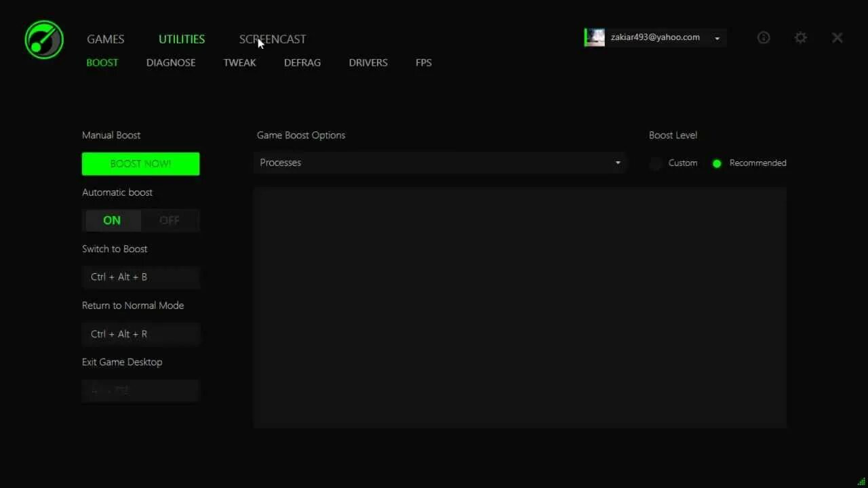Select the BOOST sub-tab

102,62
